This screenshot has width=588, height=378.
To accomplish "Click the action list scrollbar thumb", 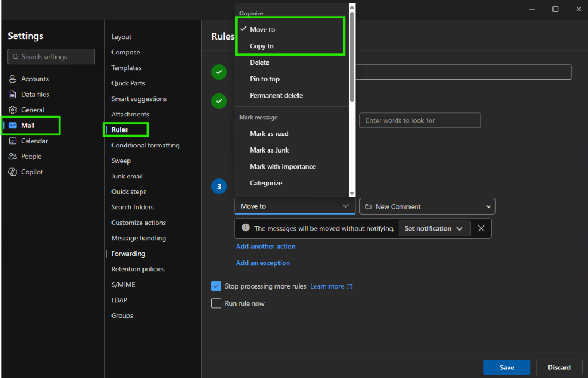I will point(352,56).
